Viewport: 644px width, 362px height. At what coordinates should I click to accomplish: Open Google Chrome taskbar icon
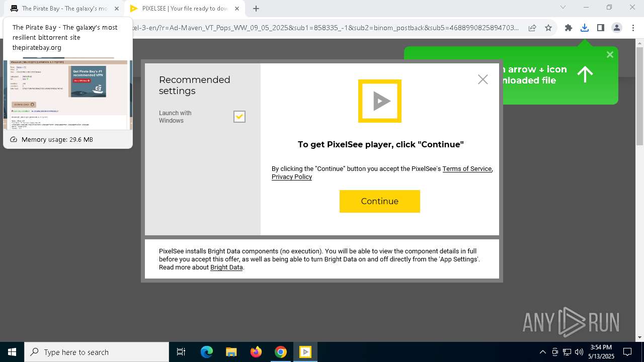coord(281,352)
